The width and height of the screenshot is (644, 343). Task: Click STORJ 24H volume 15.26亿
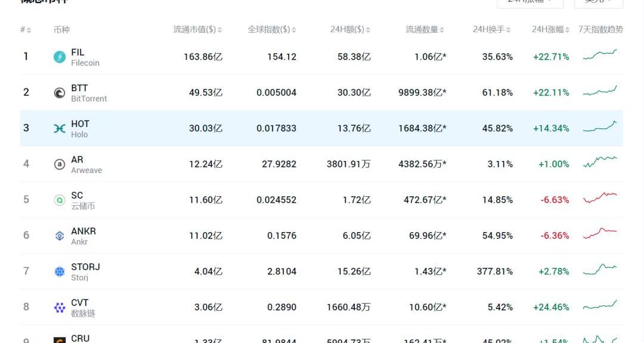[354, 271]
